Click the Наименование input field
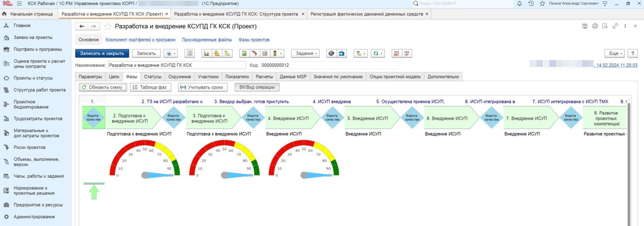Image resolution: width=644 pixels, height=226 pixels. click(x=177, y=65)
